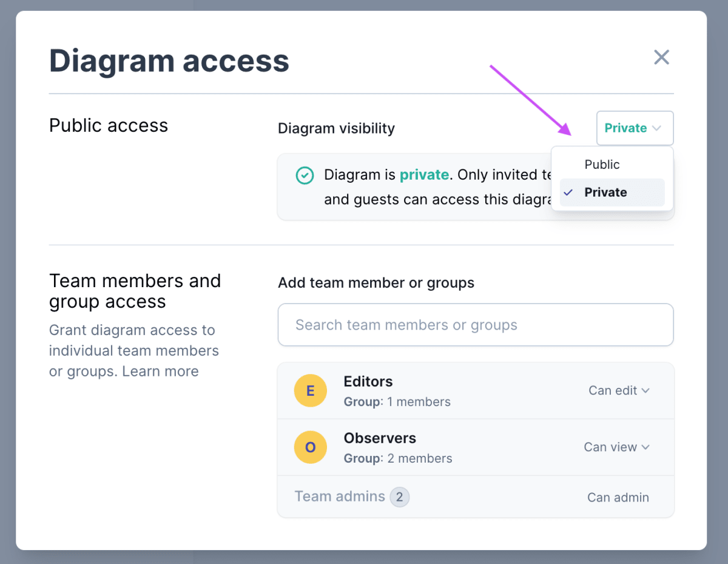Click the chevron next to Can view
This screenshot has width=728, height=564.
[x=645, y=447]
